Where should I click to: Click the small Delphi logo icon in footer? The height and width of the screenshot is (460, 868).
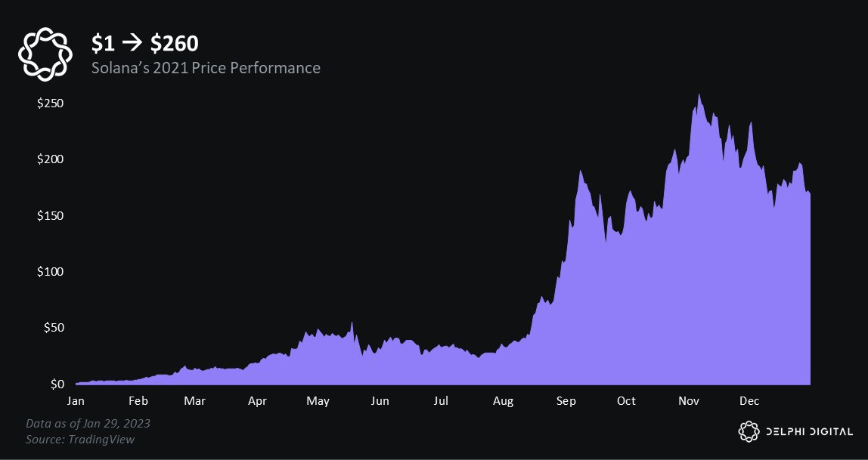point(748,431)
